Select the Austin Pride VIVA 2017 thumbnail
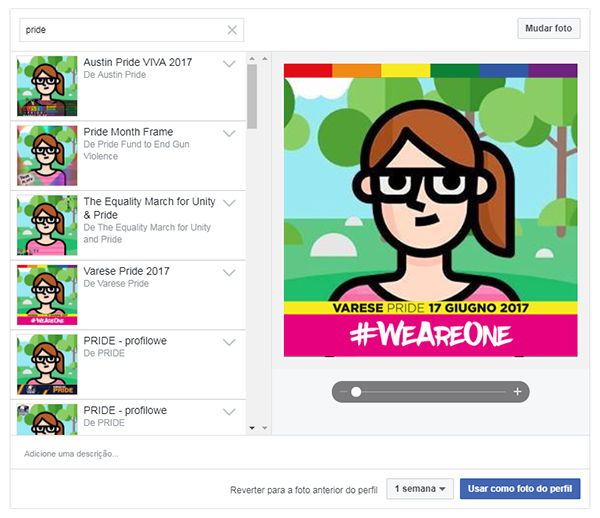The height and width of the screenshot is (518, 600). pos(47,86)
